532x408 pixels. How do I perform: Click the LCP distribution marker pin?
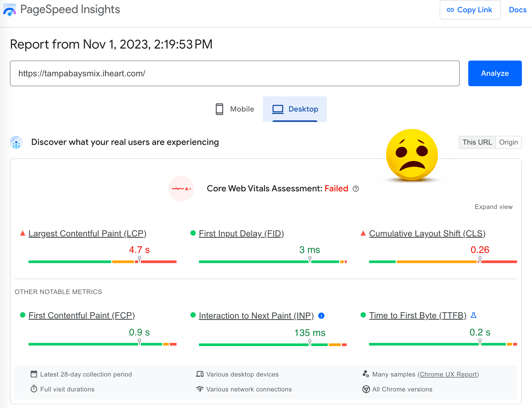[139, 258]
